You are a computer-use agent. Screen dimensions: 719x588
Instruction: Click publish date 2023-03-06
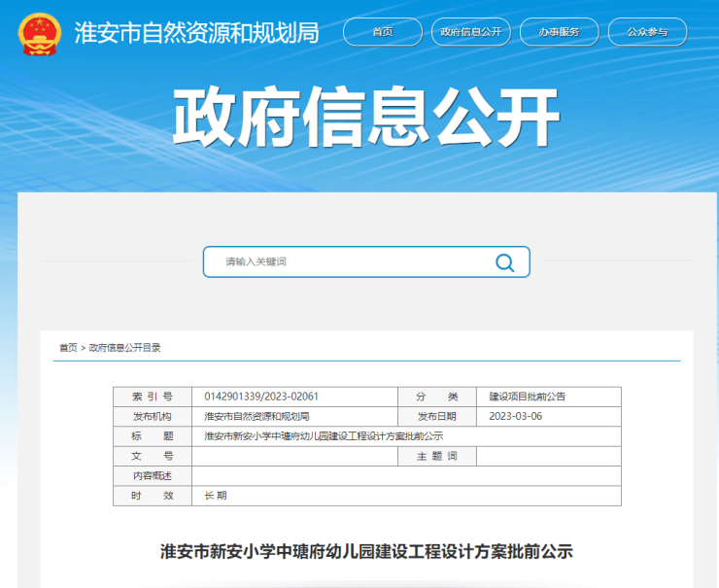click(x=515, y=416)
